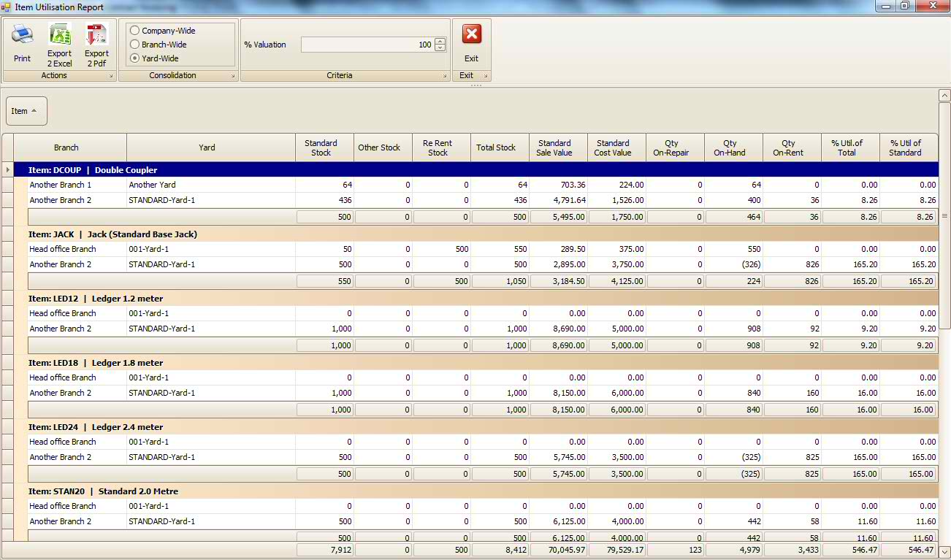Click Qty On-Hand column header
951x560 pixels.
[x=733, y=147]
